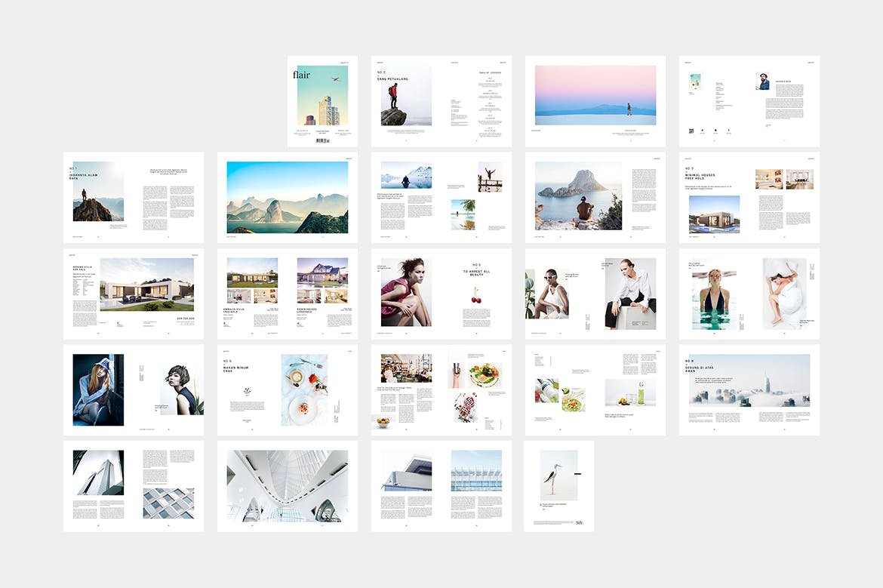Image resolution: width=883 pixels, height=588 pixels.
Task: Click the social icons row on Editor's Note page
Action: [715, 131]
